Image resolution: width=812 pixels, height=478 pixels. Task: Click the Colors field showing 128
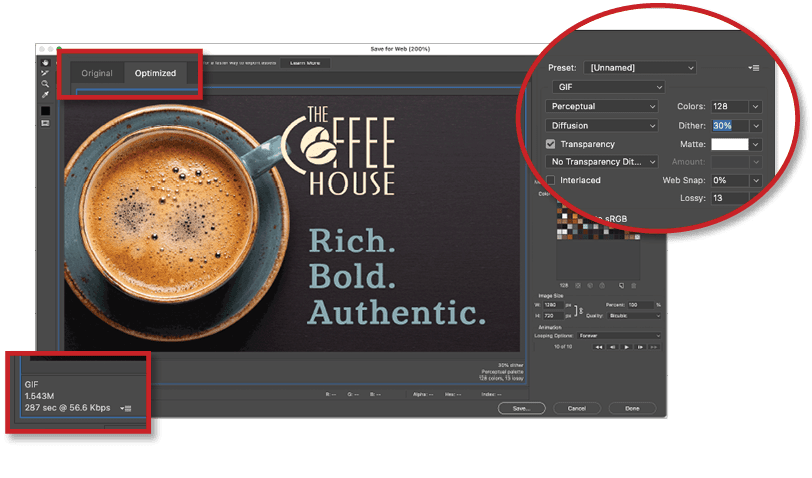[x=730, y=106]
